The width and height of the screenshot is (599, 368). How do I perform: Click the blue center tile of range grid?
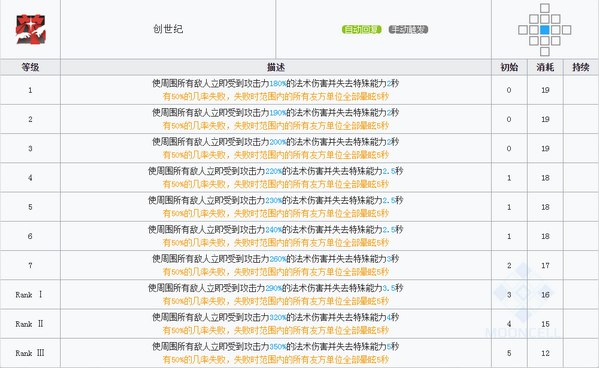click(x=545, y=30)
